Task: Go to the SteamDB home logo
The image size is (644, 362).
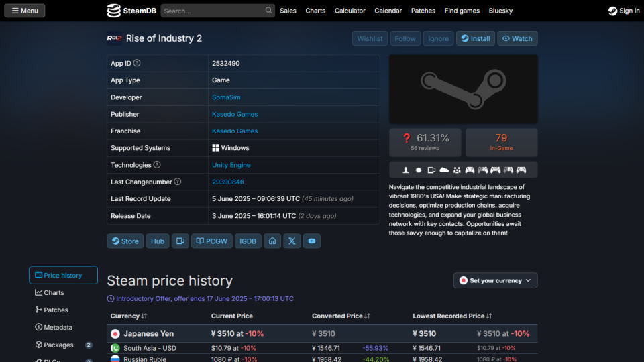Action: pyautogui.click(x=131, y=11)
